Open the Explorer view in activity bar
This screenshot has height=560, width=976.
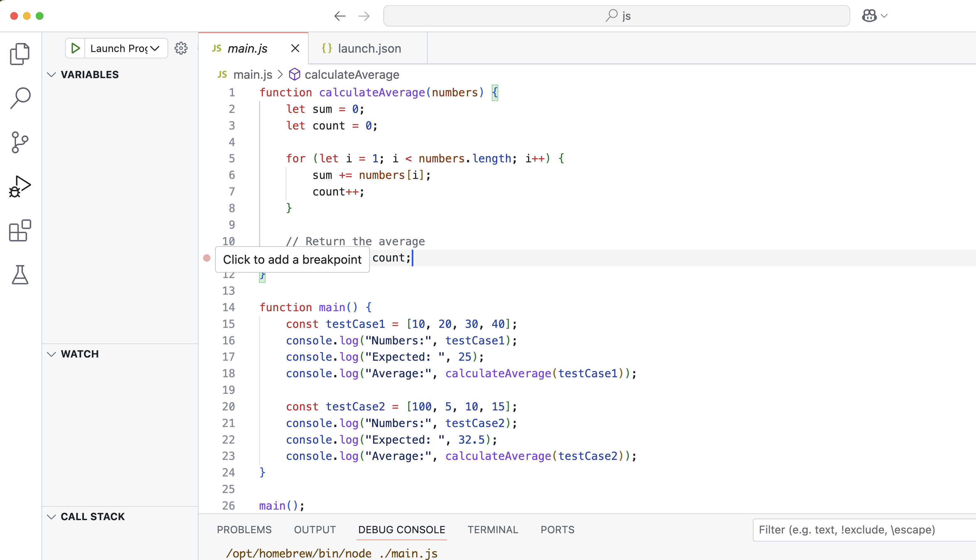19,54
